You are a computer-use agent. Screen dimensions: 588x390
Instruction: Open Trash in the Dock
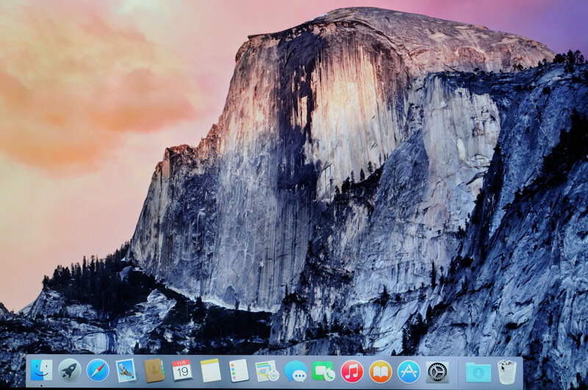tap(506, 372)
